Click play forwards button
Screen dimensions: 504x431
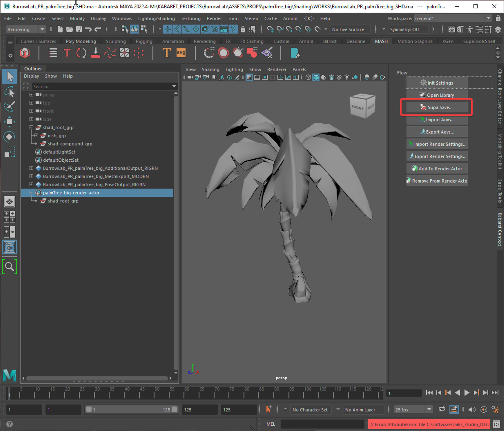[467, 393]
